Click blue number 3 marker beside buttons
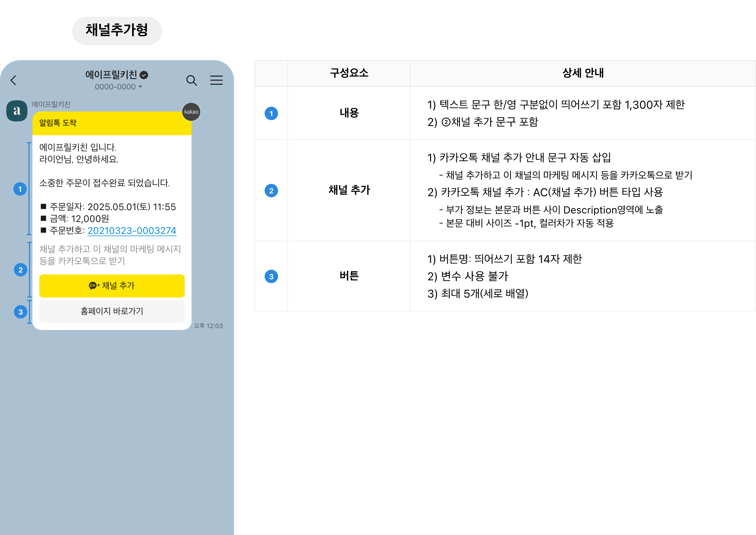This screenshot has height=535, width=756. pyautogui.click(x=20, y=312)
